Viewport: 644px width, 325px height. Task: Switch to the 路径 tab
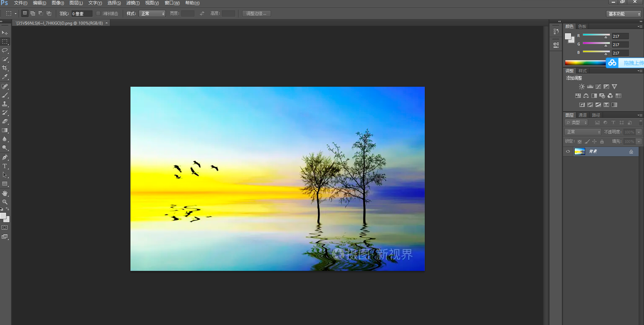click(596, 115)
